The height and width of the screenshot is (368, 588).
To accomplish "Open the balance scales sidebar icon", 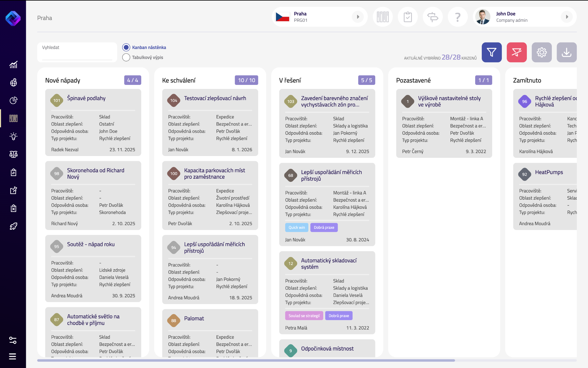I will pos(13,154).
